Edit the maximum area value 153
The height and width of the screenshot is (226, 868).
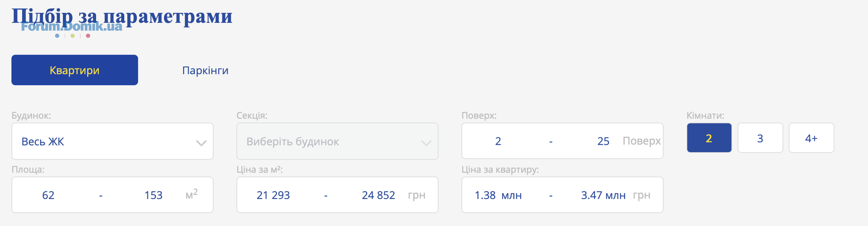[153, 195]
